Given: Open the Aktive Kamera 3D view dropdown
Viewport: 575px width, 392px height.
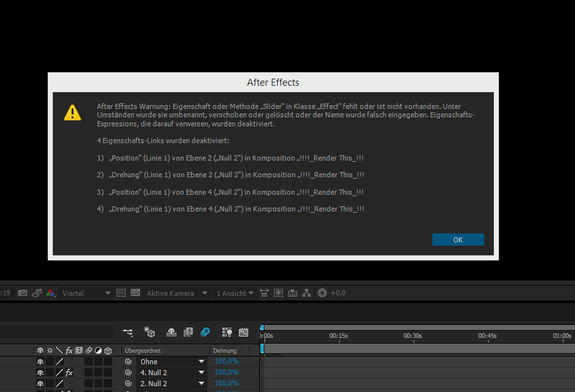Looking at the screenshot, I should coord(177,293).
